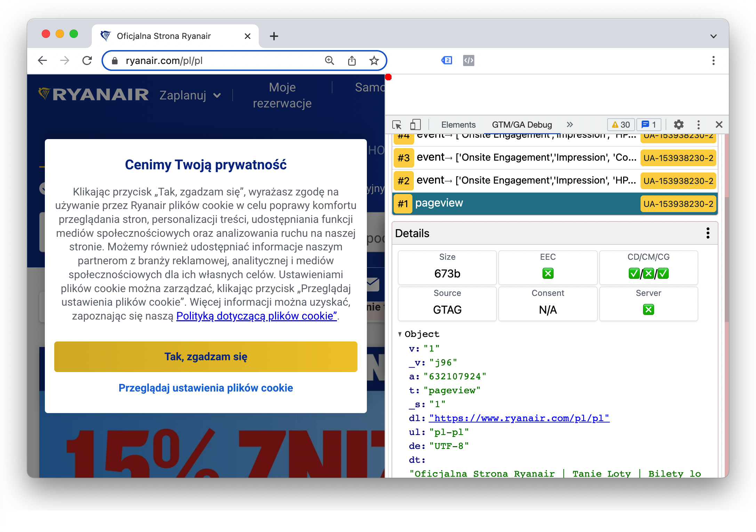
Task: Switch to the Elements tab
Action: (458, 124)
